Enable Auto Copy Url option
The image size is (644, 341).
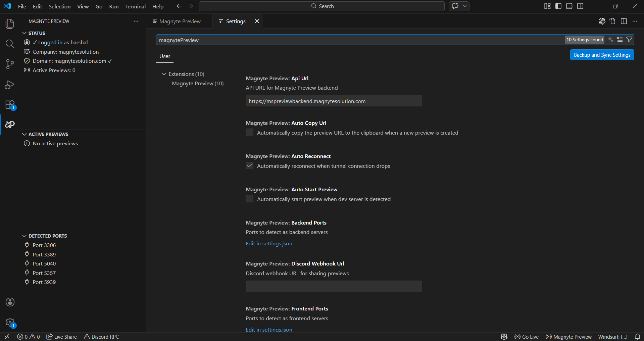pyautogui.click(x=249, y=133)
